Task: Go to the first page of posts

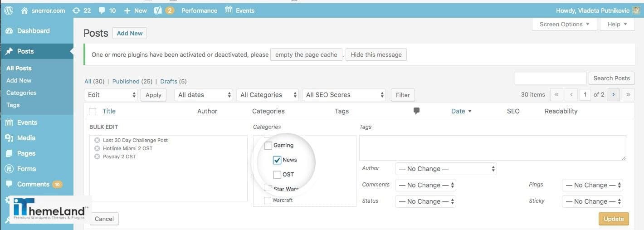Action: coord(556,95)
